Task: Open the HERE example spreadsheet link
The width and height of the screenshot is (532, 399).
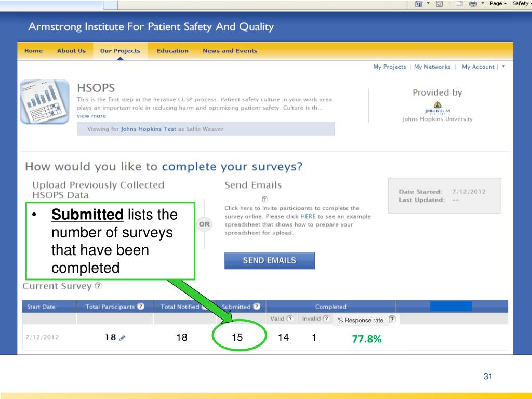Action: 308,217
